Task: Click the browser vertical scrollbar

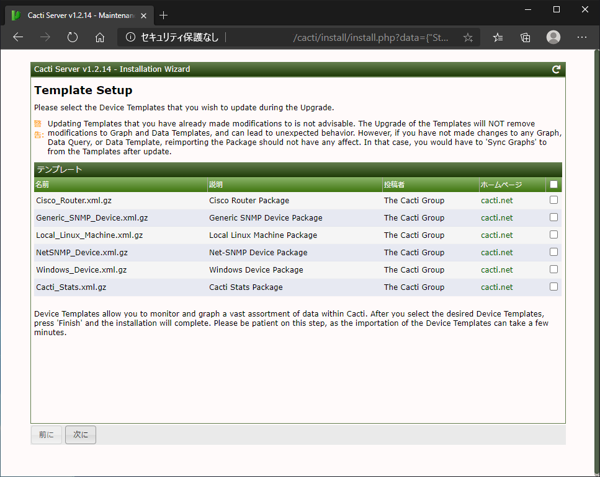Action: coord(597,260)
